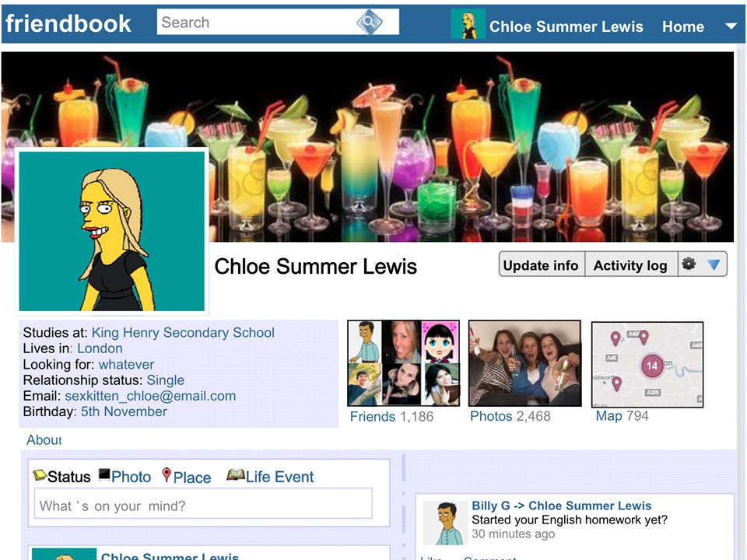Click header avatar beside Chloe Summer Lewis
The height and width of the screenshot is (560, 747).
point(468,25)
